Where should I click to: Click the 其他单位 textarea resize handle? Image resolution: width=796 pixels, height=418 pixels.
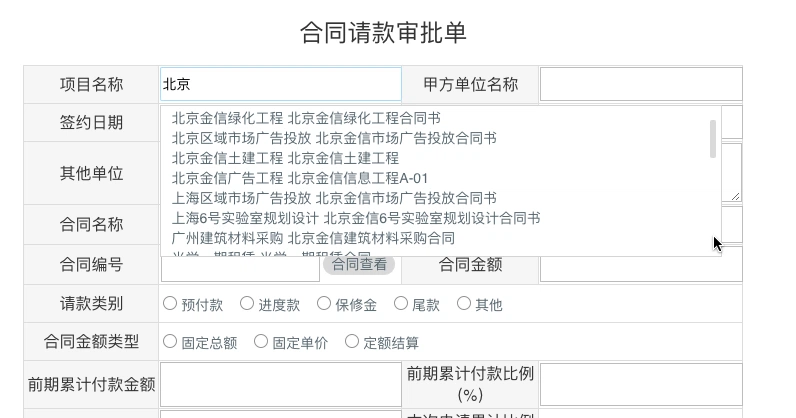pyautogui.click(x=736, y=196)
